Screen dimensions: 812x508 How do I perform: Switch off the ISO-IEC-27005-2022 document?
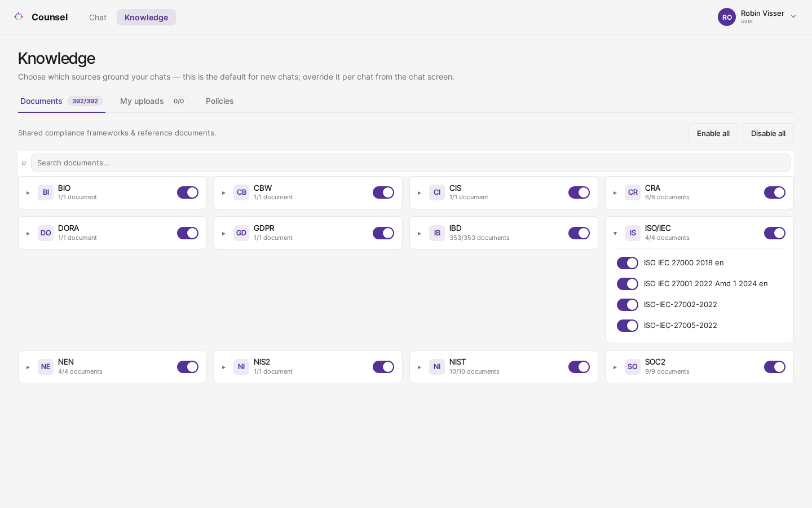click(628, 326)
